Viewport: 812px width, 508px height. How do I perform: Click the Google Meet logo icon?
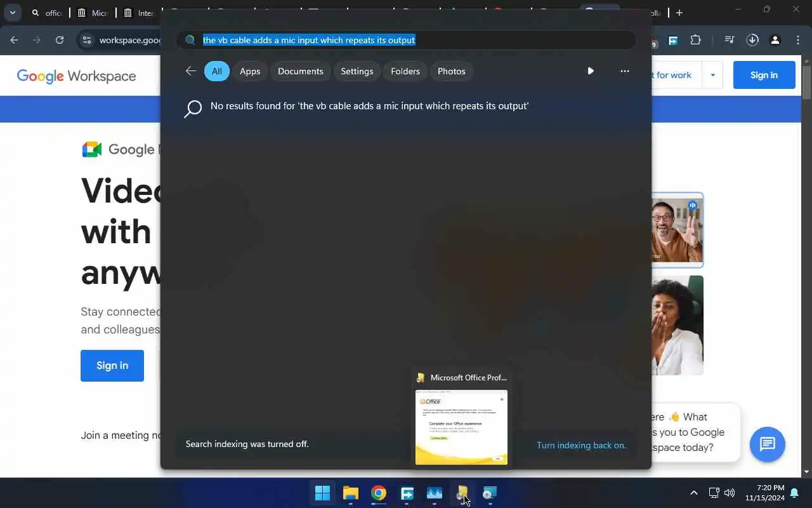[x=92, y=149]
